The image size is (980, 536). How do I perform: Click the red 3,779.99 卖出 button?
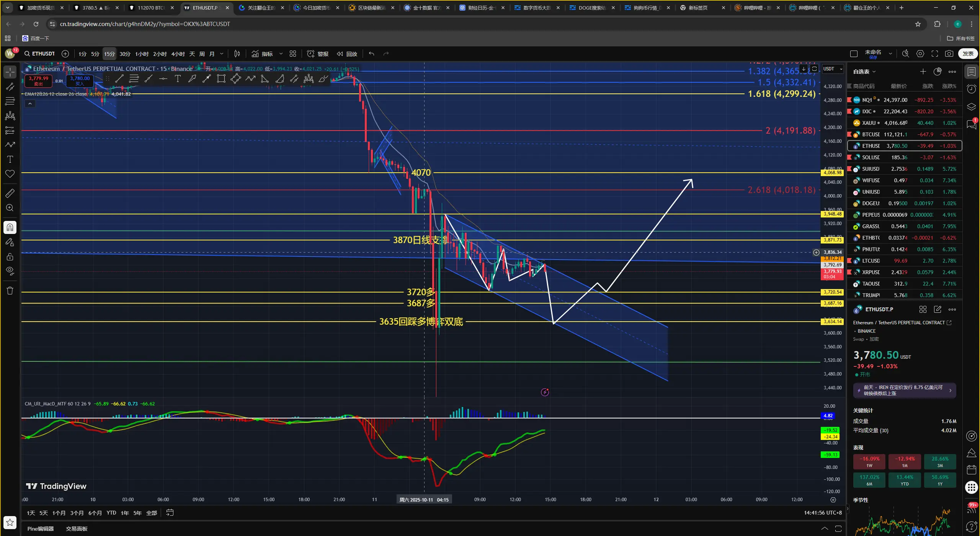click(x=38, y=80)
